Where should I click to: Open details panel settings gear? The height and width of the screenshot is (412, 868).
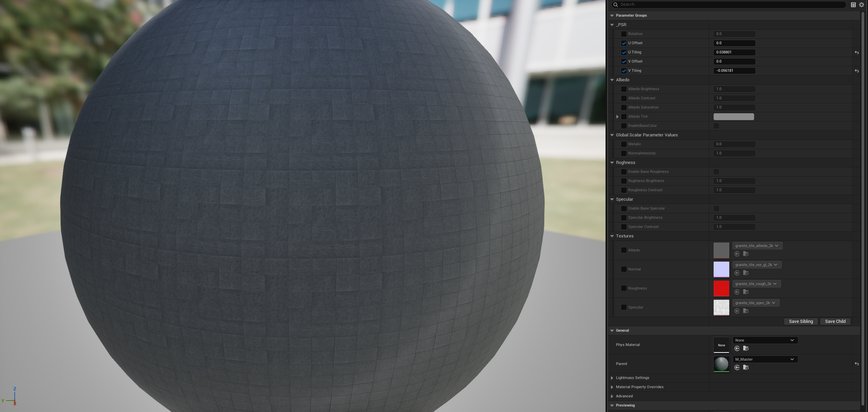tap(861, 4)
